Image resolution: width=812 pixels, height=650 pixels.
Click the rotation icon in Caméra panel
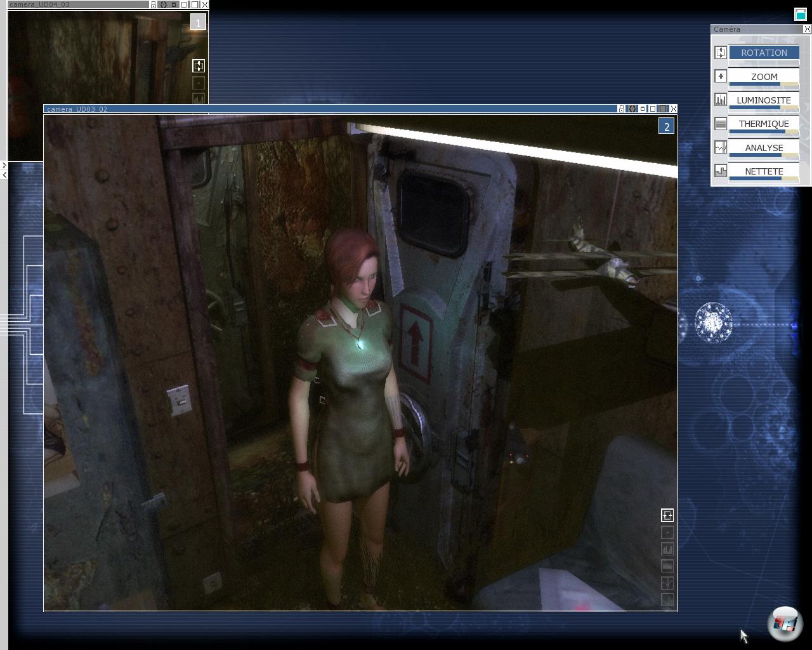(721, 53)
